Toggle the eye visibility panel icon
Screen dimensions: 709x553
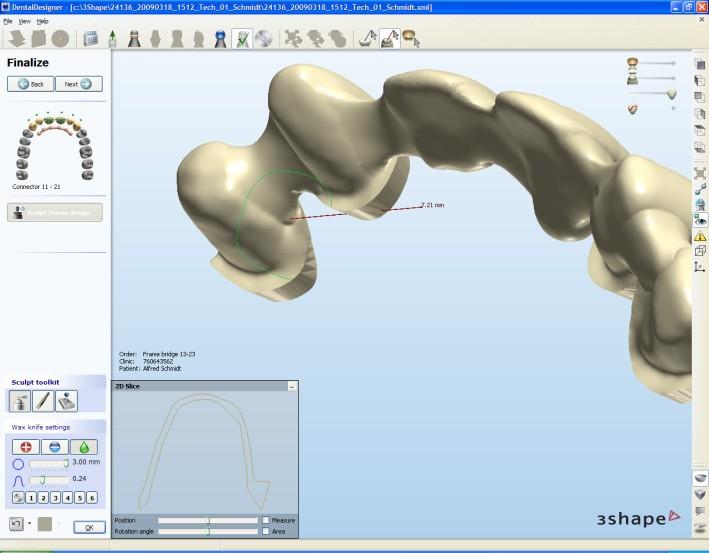pyautogui.click(x=700, y=220)
